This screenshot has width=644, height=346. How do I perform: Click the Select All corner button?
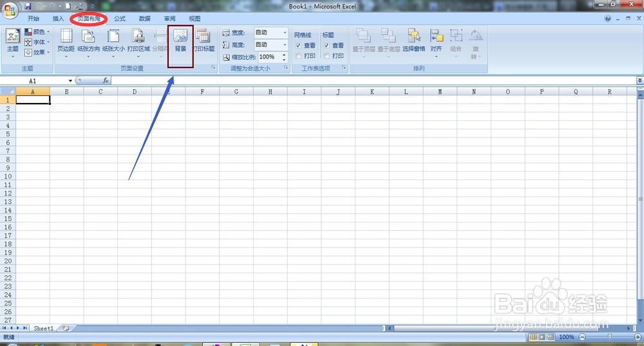click(8, 91)
